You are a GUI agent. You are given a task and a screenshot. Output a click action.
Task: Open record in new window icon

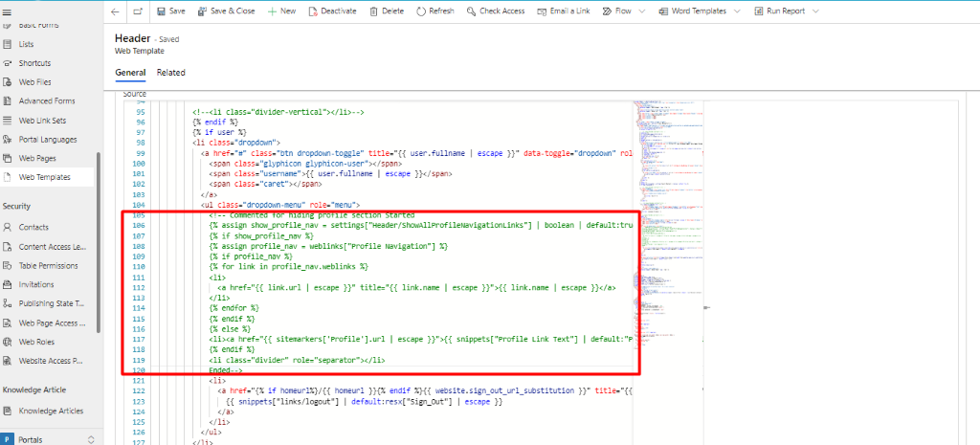pyautogui.click(x=138, y=11)
